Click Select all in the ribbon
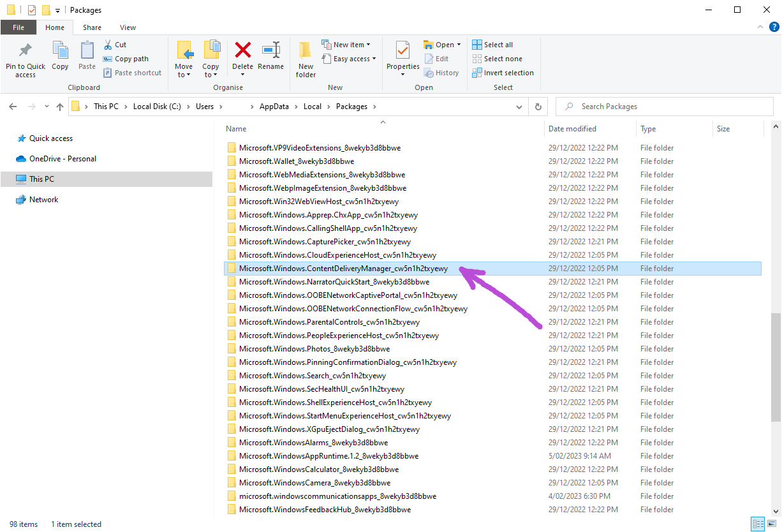Screen dimensions: 782x532 492,45
